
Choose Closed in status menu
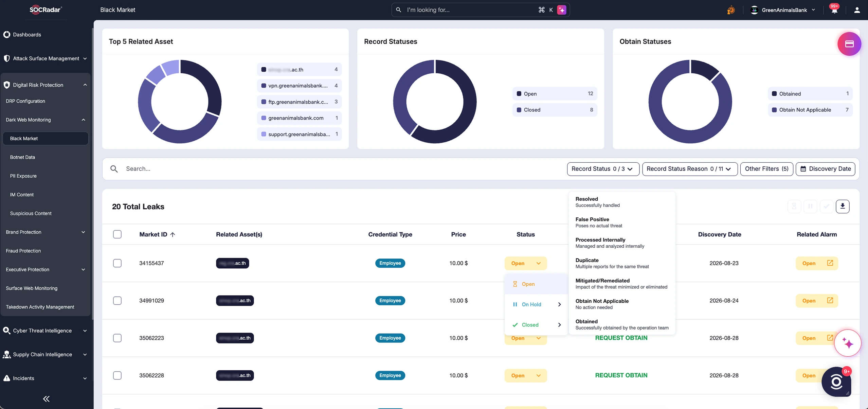[x=536, y=325]
